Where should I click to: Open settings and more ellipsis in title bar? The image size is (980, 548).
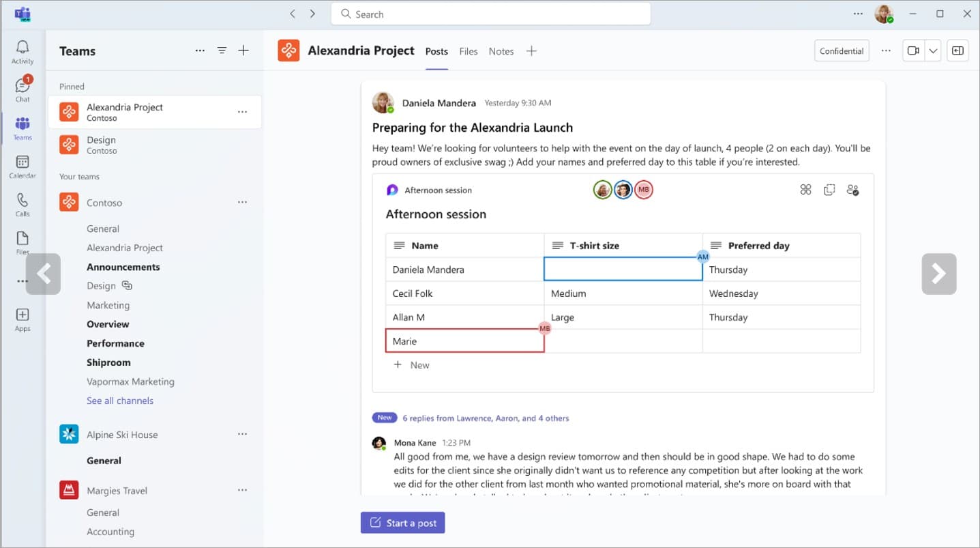859,14
